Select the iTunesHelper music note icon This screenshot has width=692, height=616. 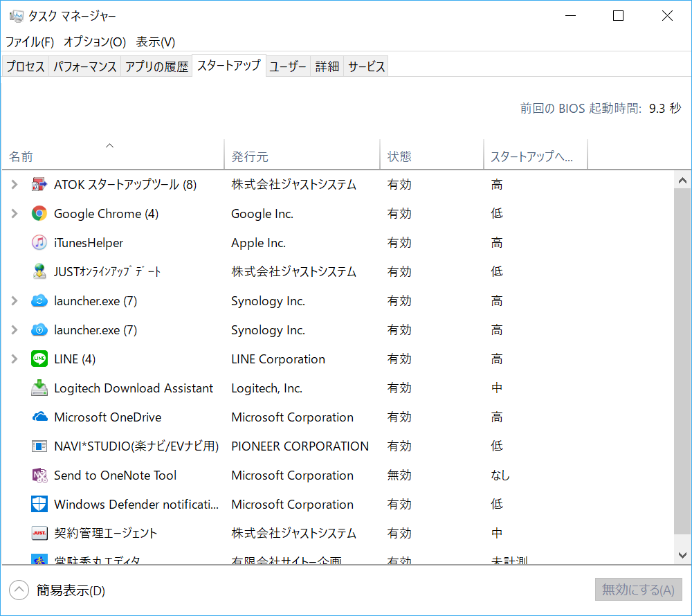39,243
